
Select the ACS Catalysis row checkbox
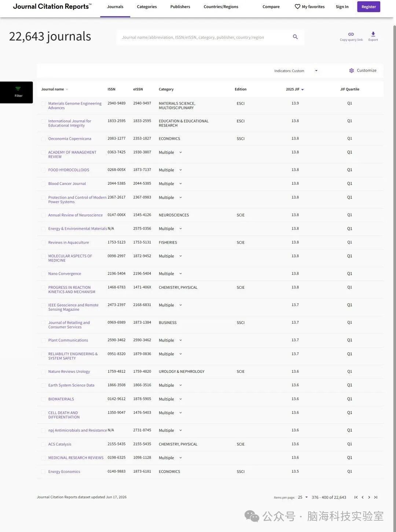point(43,444)
